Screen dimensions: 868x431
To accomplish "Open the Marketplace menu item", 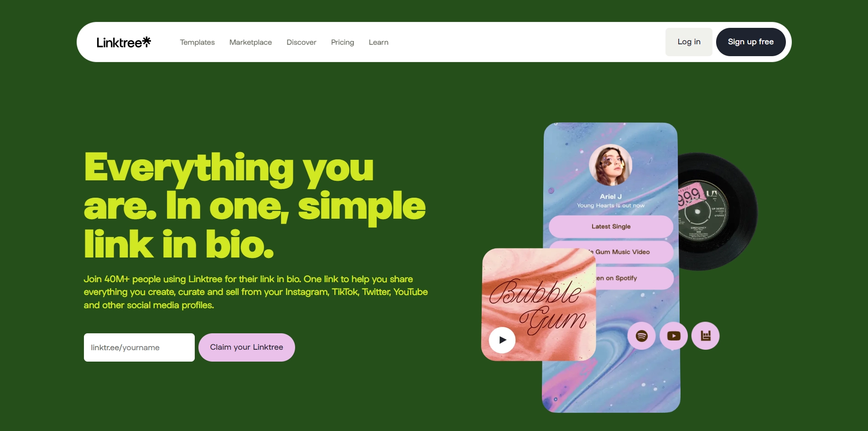I will (250, 42).
